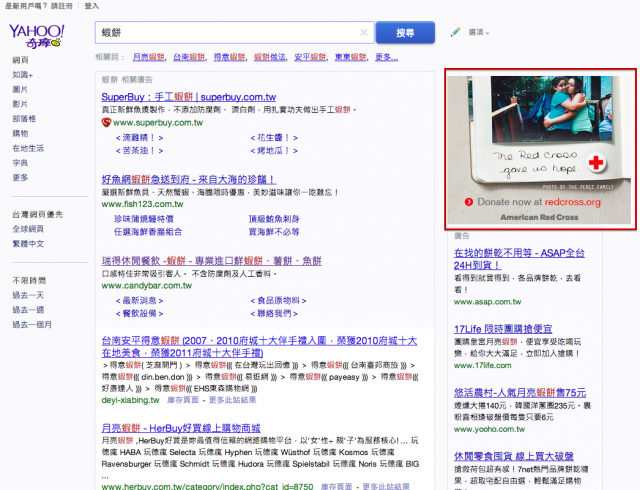Image resolution: width=640 pixels, height=490 pixels.
Task: Search related term 得意蝦餅
Action: 229,57
